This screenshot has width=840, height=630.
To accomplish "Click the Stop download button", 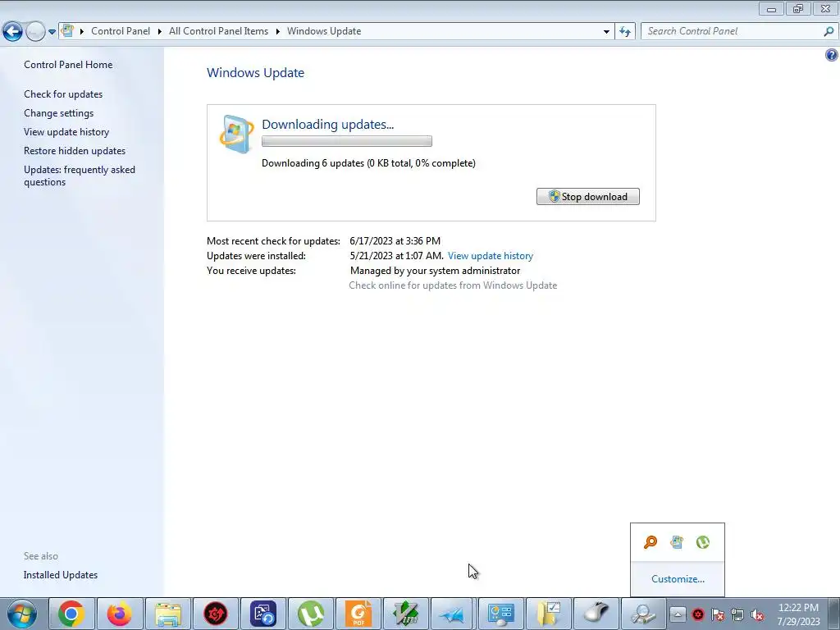I will click(x=587, y=197).
